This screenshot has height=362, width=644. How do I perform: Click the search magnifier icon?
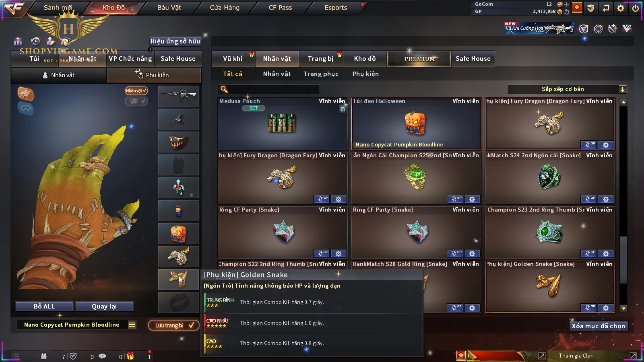pyautogui.click(x=224, y=89)
